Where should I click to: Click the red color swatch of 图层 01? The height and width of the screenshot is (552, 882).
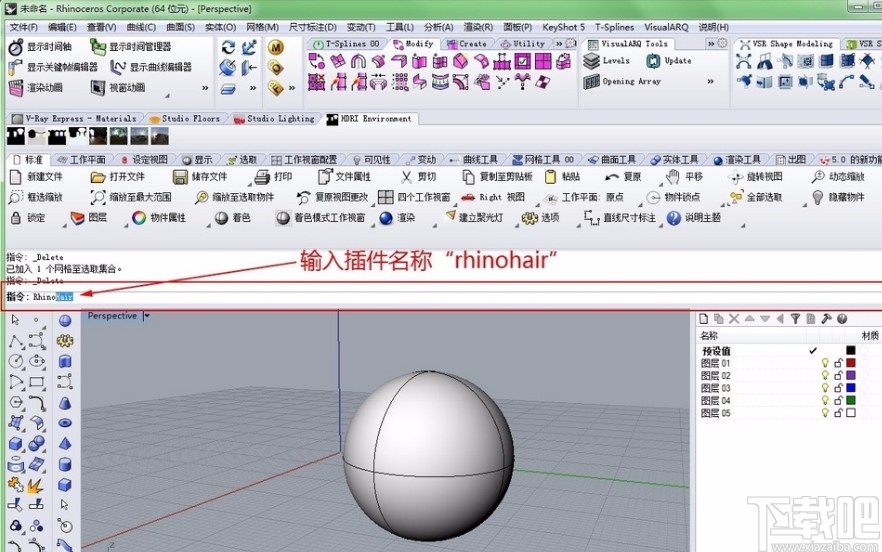850,363
